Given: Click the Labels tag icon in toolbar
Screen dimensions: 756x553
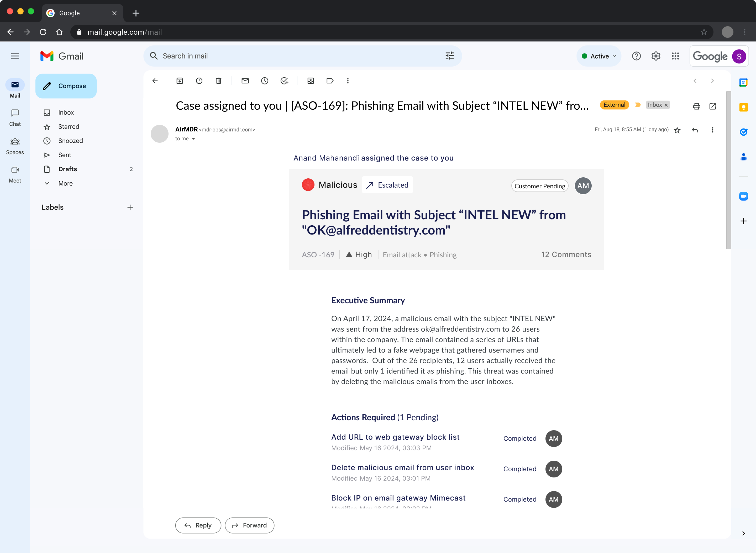Looking at the screenshot, I should click(x=330, y=81).
